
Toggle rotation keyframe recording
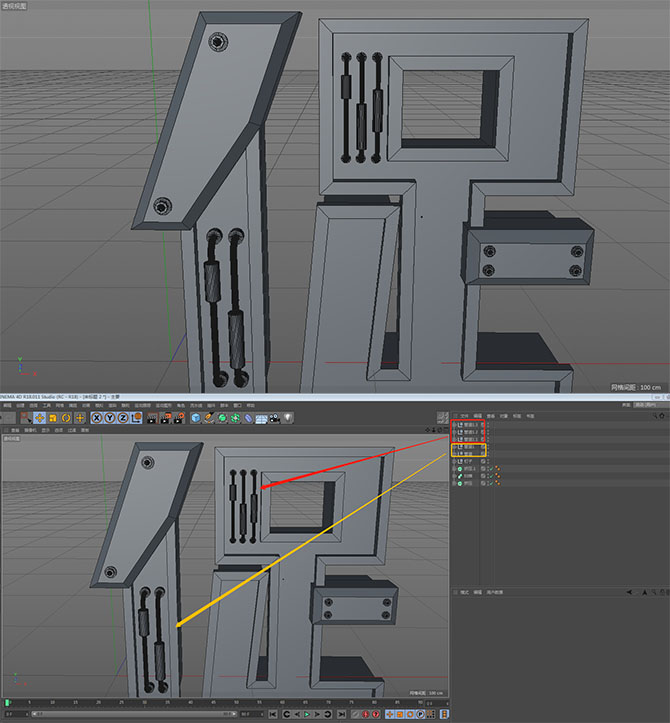(x=410, y=714)
